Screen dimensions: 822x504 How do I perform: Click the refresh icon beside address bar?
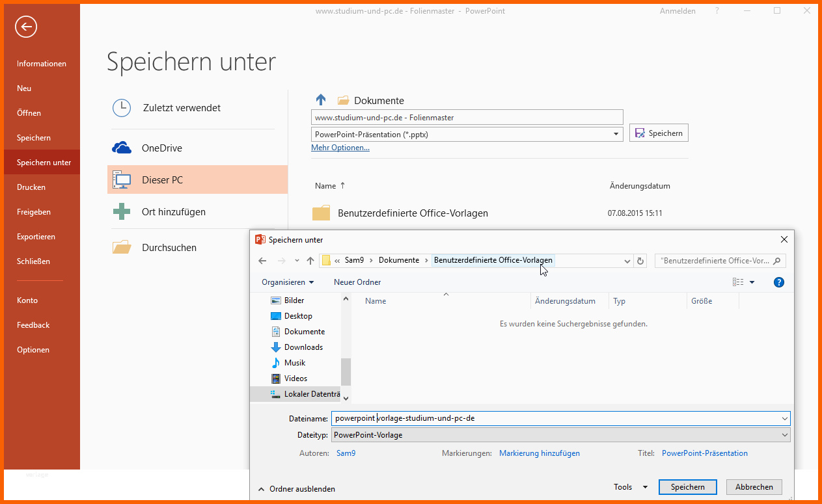pyautogui.click(x=640, y=261)
